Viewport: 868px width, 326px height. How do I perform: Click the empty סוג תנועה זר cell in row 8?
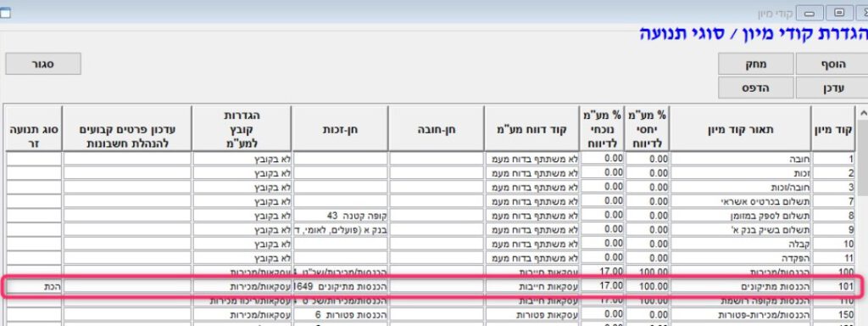[34, 215]
